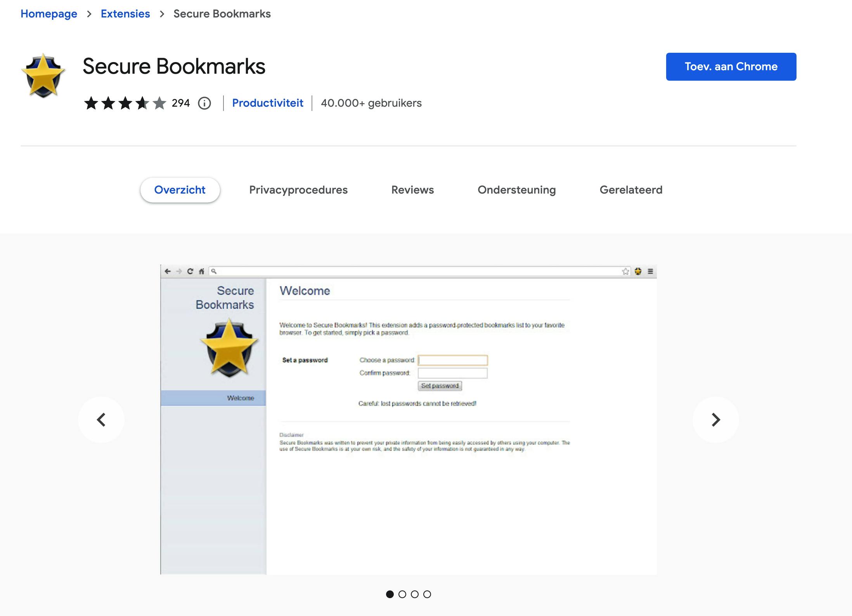Select the first carousel dot
Viewport: 852px width, 616px height.
tap(390, 594)
